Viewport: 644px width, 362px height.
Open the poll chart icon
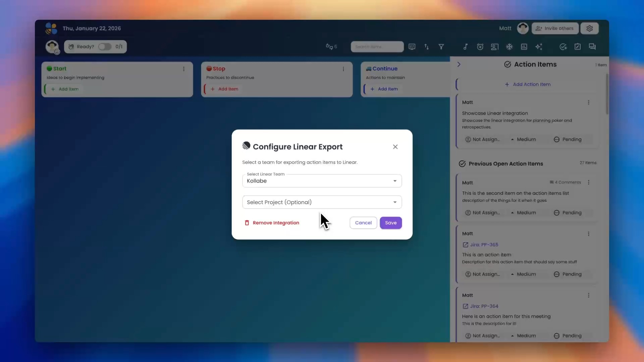pyautogui.click(x=524, y=47)
